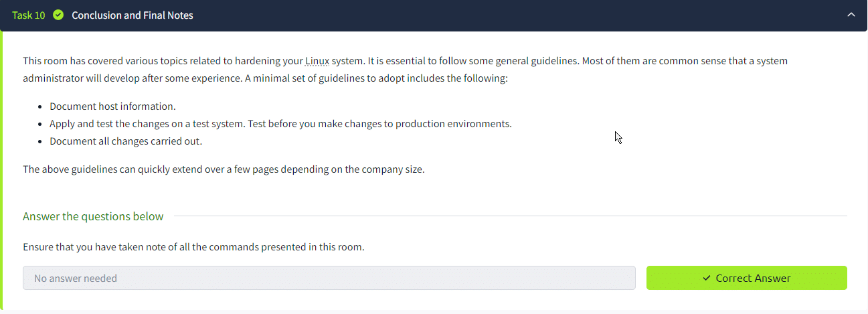Select the 'Conclusion and Final Notes' title
The image size is (868, 314).
(x=132, y=15)
